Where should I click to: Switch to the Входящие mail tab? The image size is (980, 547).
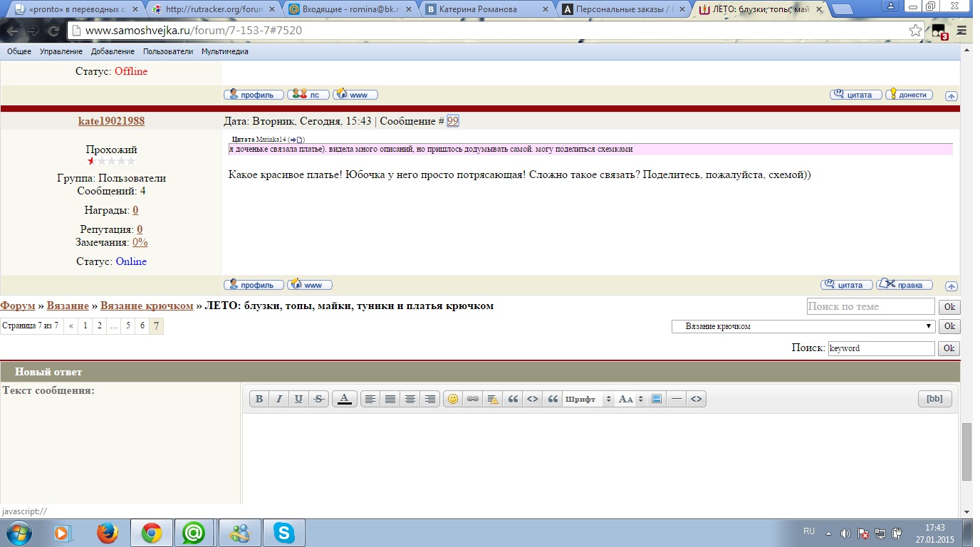350,10
